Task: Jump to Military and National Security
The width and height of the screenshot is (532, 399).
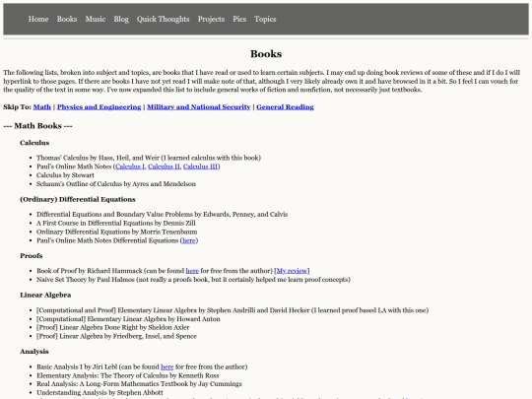Action: pos(198,106)
